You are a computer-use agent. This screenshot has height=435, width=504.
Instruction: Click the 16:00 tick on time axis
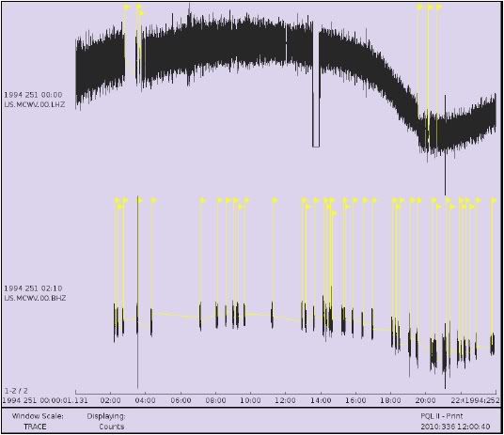point(355,400)
